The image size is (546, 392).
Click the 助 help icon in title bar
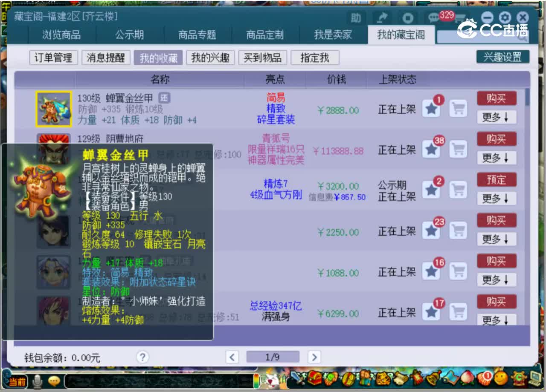[x=356, y=18]
